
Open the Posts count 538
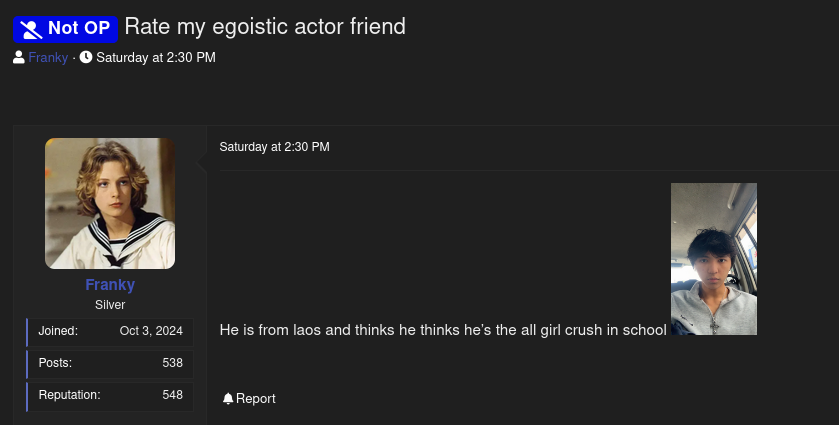click(x=172, y=363)
